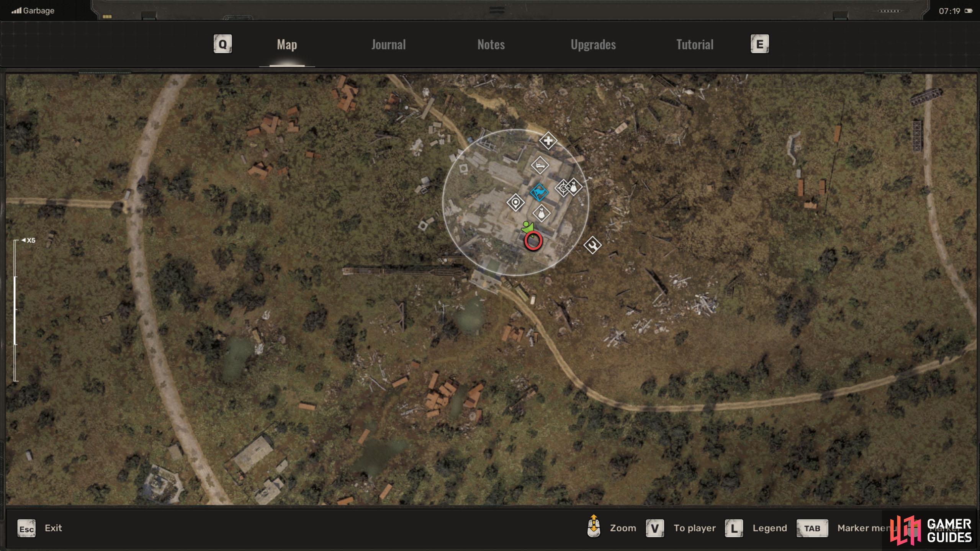The width and height of the screenshot is (980, 551).
Task: Click the vertical map zoom slider
Action: point(15,311)
